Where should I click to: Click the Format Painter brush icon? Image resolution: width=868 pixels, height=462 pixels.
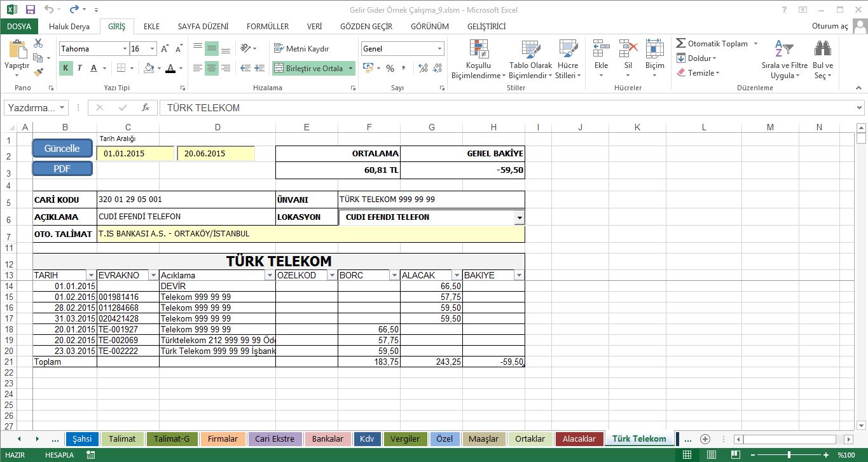coord(38,72)
